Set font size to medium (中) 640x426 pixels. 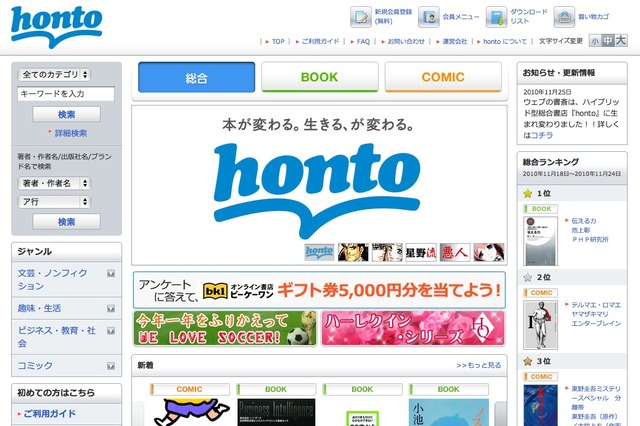pyautogui.click(x=608, y=41)
